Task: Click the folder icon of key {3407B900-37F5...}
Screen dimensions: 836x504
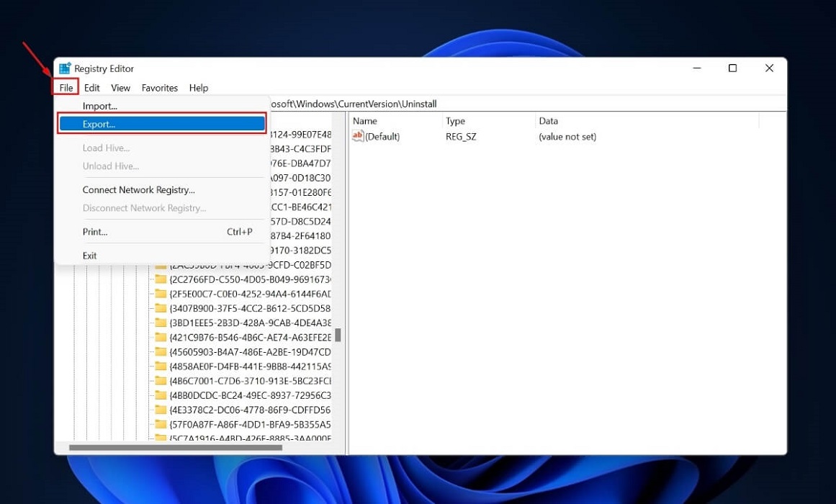Action: tap(160, 307)
